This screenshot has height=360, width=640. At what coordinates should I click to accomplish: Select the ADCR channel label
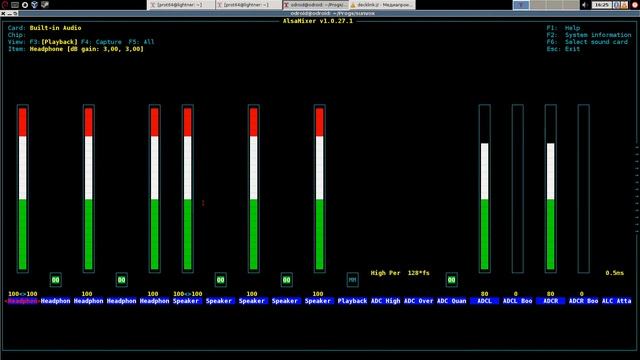(551, 301)
